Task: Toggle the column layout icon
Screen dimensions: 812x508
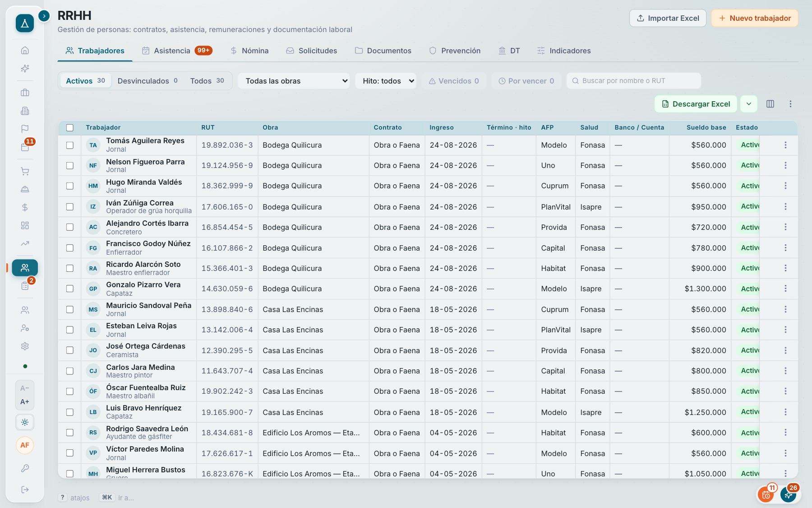Action: (x=770, y=104)
